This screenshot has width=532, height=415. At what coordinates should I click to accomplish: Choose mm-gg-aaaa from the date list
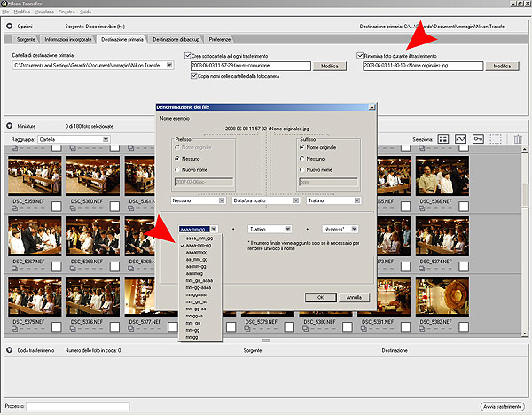[199, 287]
